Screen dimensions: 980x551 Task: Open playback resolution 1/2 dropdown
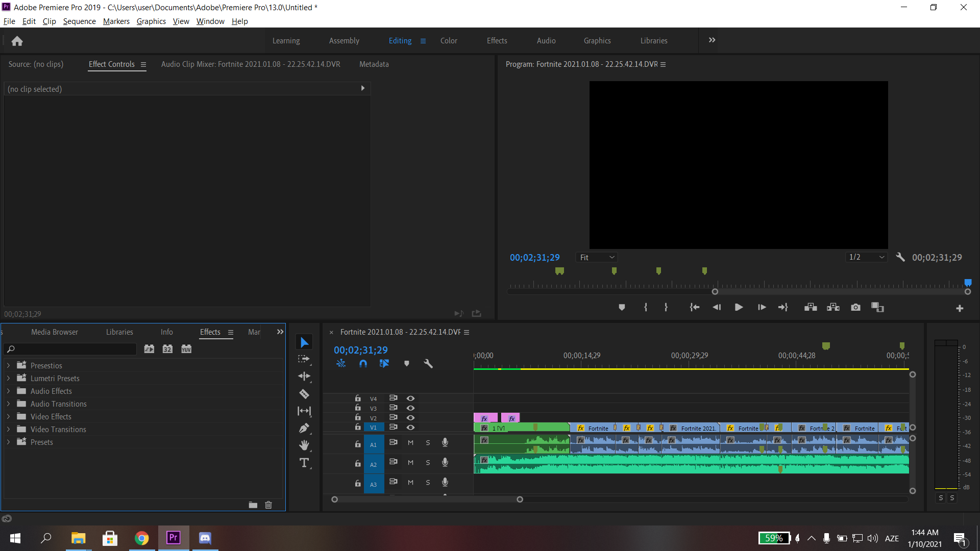866,258
